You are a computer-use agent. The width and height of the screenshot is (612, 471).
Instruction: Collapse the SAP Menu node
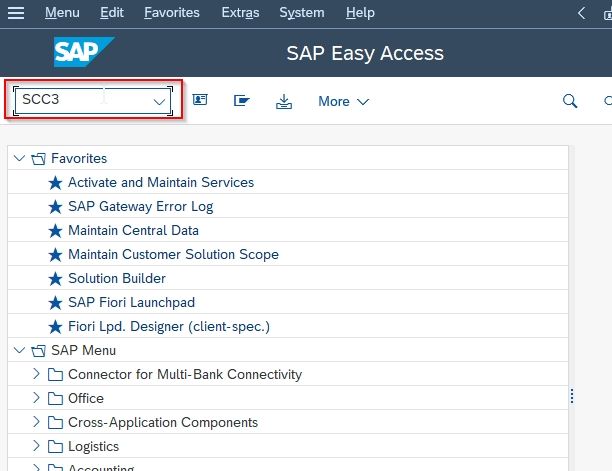pos(19,350)
